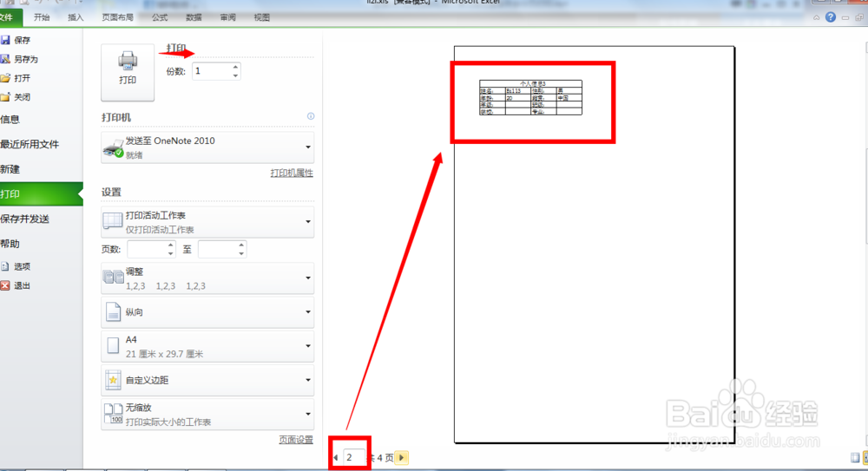
Task: Click the copies number field
Action: tap(212, 71)
